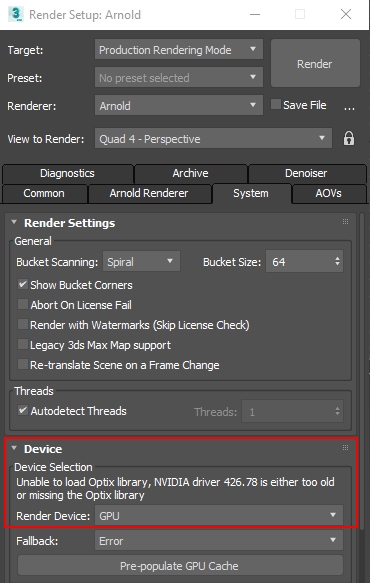Switch to the Archive tab
Image resolution: width=370 pixels, height=583 pixels.
pos(190,173)
